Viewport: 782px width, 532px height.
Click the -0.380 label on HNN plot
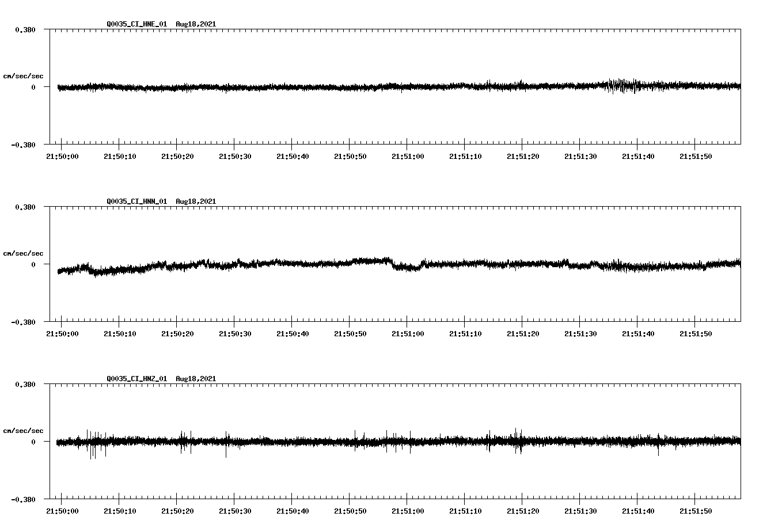pos(23,322)
